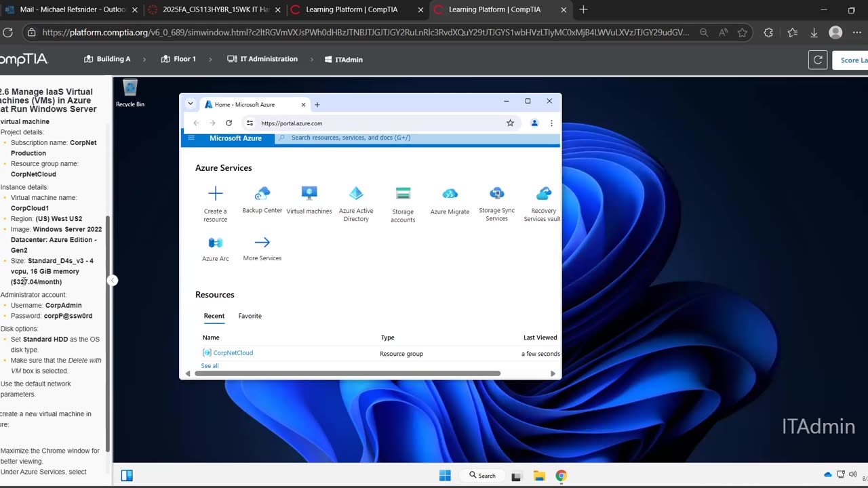The width and height of the screenshot is (868, 488).
Task: Click the See all resources link
Action: click(x=210, y=366)
